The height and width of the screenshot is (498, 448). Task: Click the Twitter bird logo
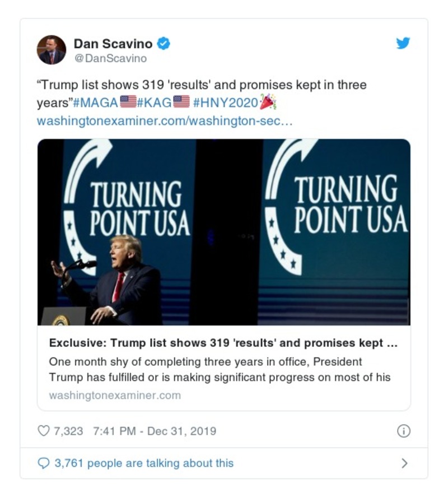click(403, 44)
